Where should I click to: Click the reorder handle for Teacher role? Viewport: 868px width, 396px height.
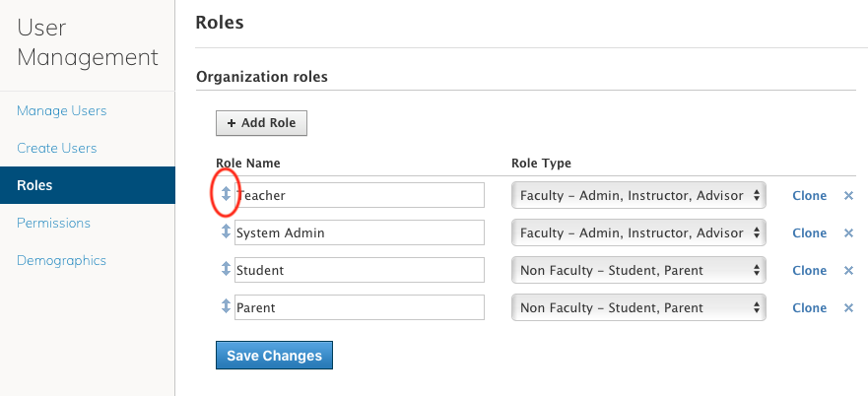pyautogui.click(x=225, y=194)
